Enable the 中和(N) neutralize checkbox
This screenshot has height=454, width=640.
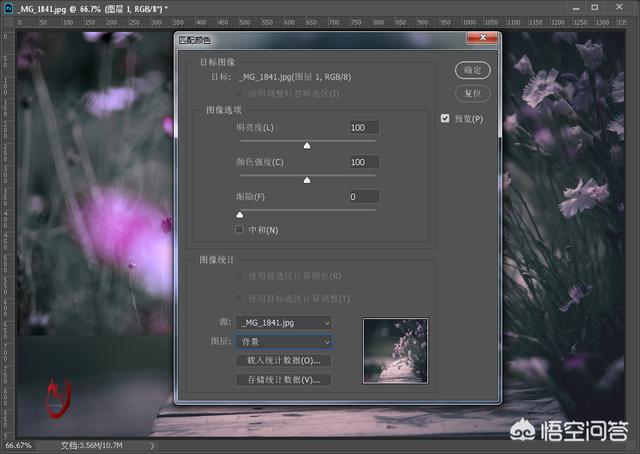[x=239, y=229]
